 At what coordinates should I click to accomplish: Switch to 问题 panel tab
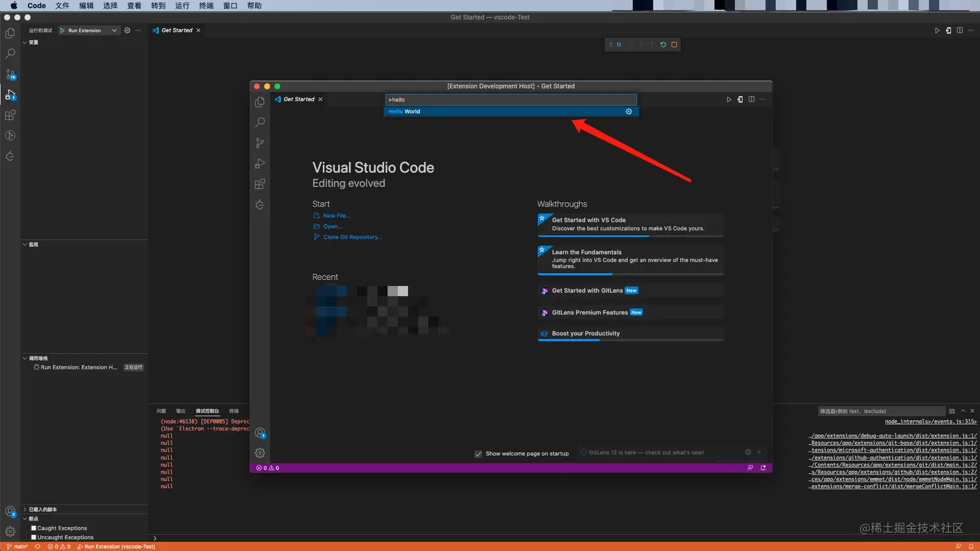pos(161,411)
